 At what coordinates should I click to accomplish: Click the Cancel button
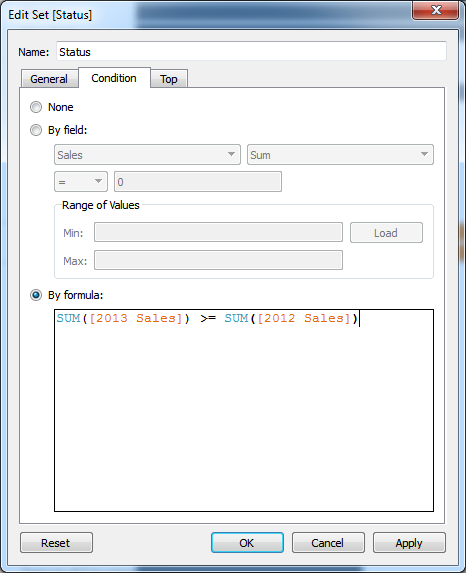(328, 543)
